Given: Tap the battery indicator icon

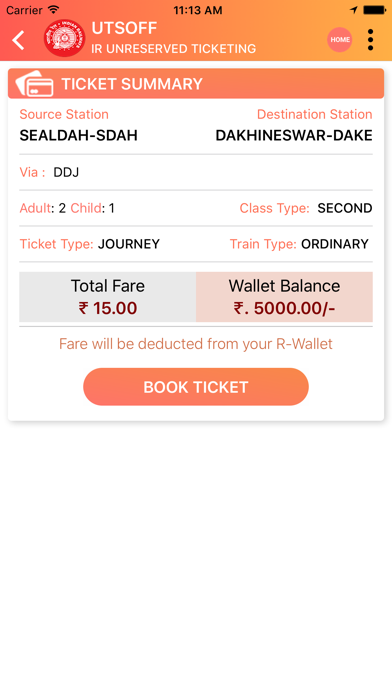Looking at the screenshot, I should [374, 9].
